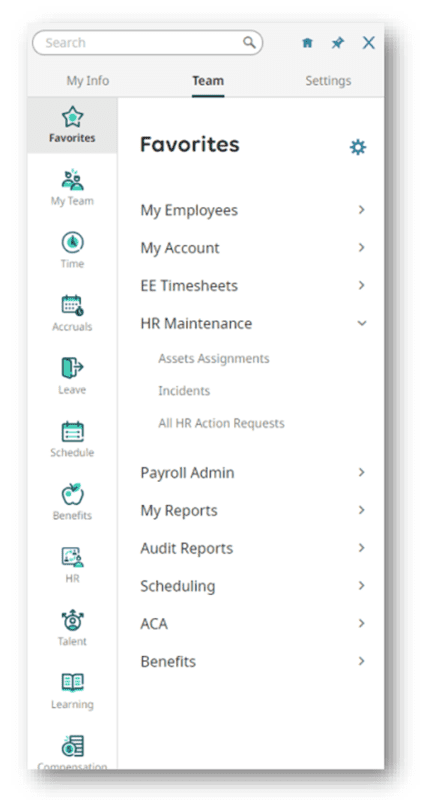
Task: Expand My Account chevron
Action: (x=362, y=247)
